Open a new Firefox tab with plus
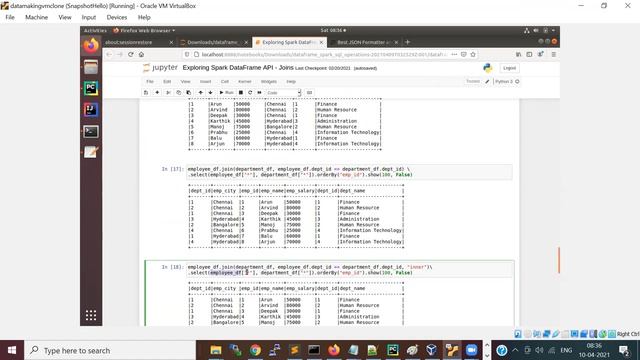 (407, 42)
